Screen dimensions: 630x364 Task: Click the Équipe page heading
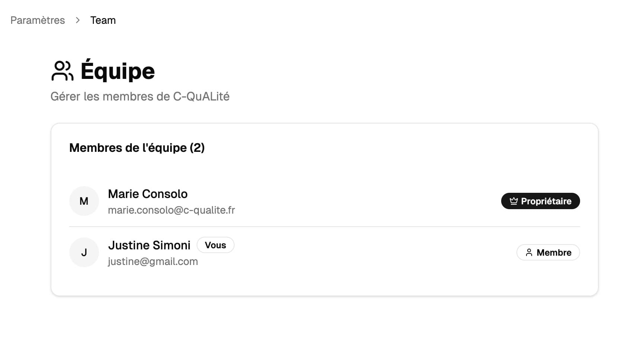[117, 71]
